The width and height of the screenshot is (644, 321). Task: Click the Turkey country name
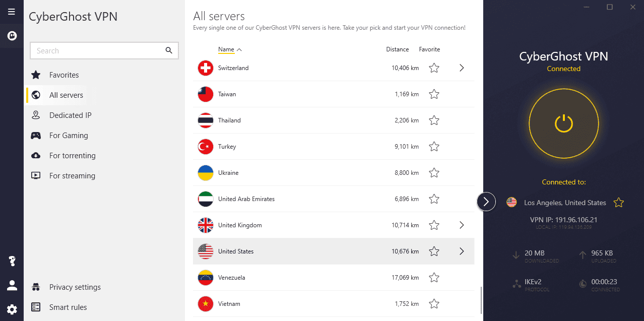pos(227,147)
